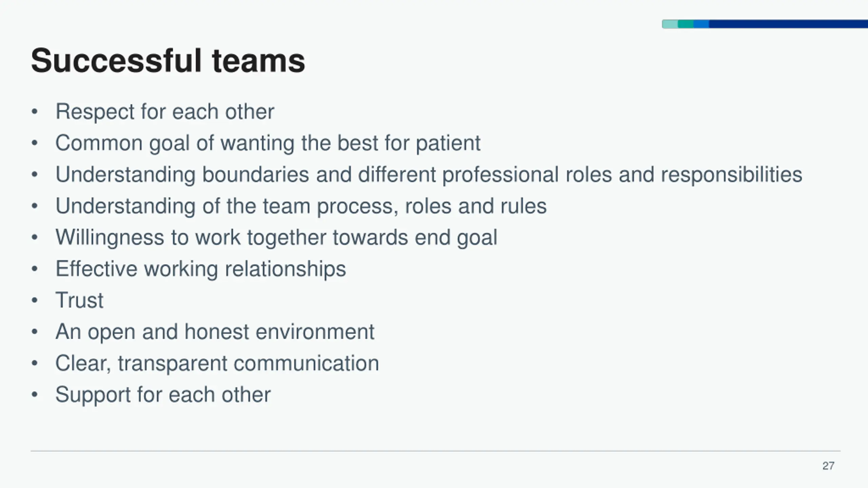The image size is (868, 488).
Task: Click the dark navy bar segment
Action: pyautogui.click(x=788, y=24)
